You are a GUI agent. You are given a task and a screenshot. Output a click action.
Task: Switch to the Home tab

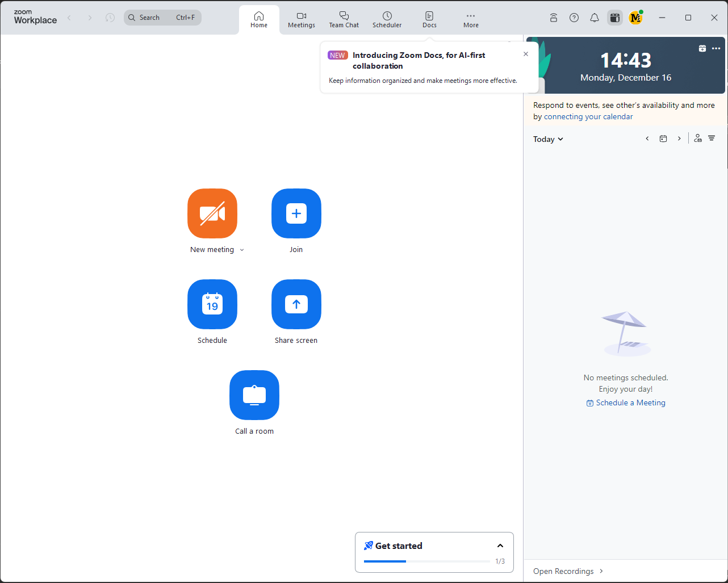tap(259, 20)
